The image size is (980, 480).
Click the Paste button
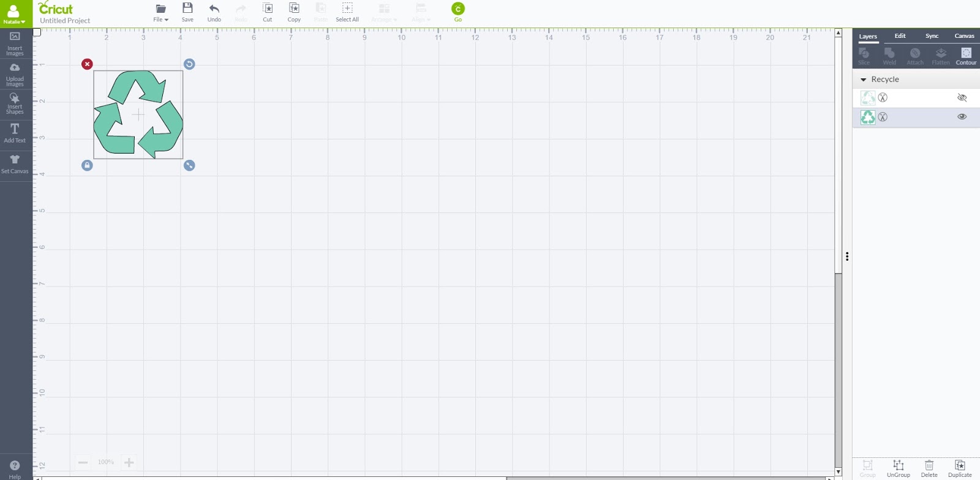tap(320, 12)
